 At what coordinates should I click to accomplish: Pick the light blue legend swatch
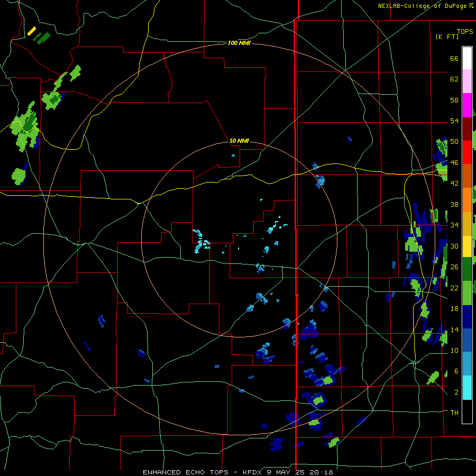coord(467,364)
